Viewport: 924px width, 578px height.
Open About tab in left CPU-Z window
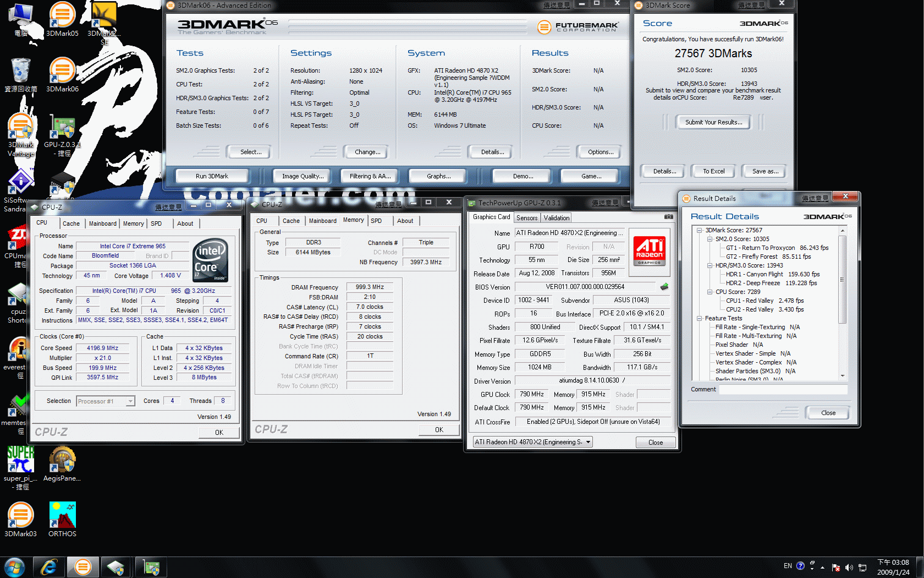185,223
